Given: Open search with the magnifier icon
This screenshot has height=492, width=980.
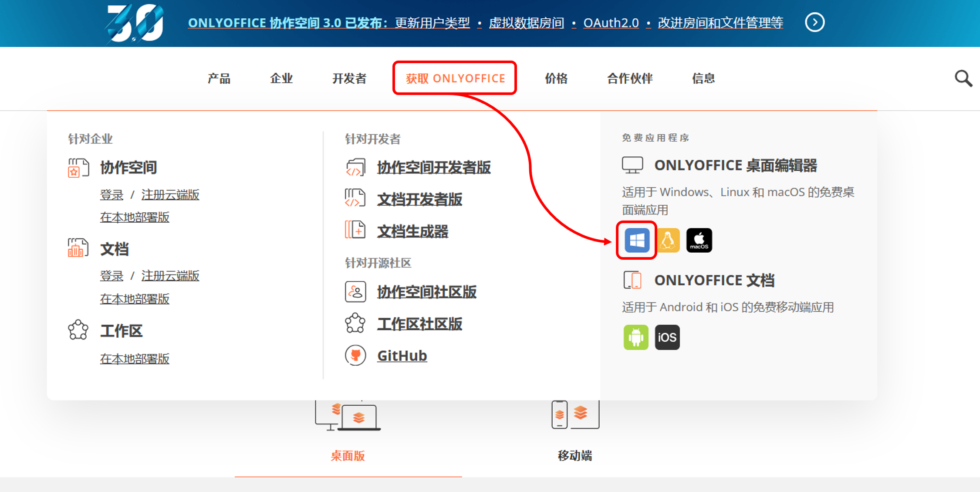Looking at the screenshot, I should (963, 78).
